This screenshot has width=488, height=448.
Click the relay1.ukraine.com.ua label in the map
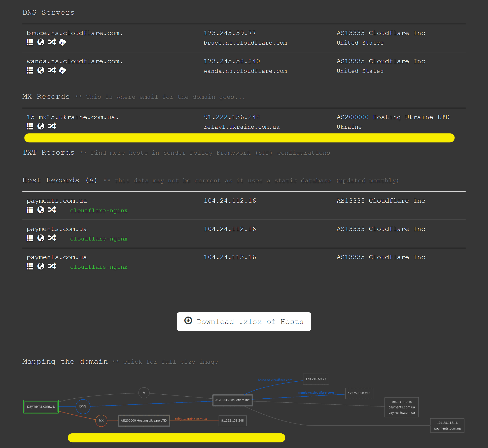pos(191,419)
